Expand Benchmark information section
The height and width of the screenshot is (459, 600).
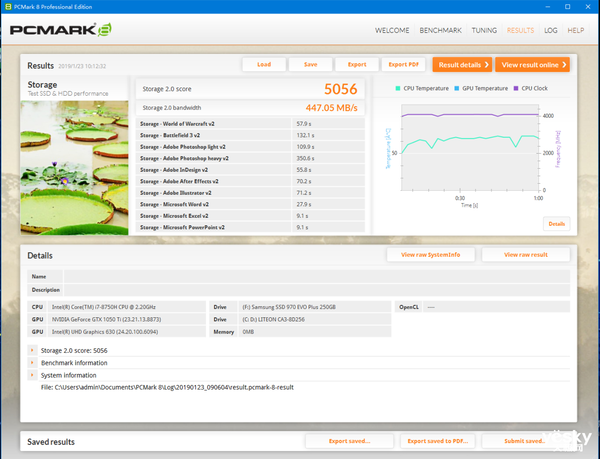[x=32, y=363]
